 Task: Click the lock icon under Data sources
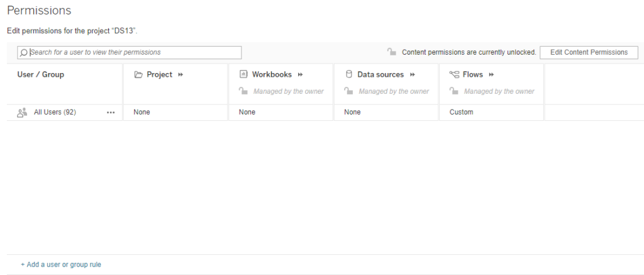(x=348, y=92)
